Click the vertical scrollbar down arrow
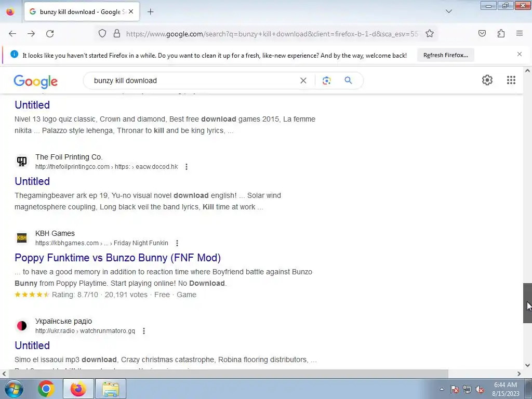This screenshot has height=399, width=532. 527,365
